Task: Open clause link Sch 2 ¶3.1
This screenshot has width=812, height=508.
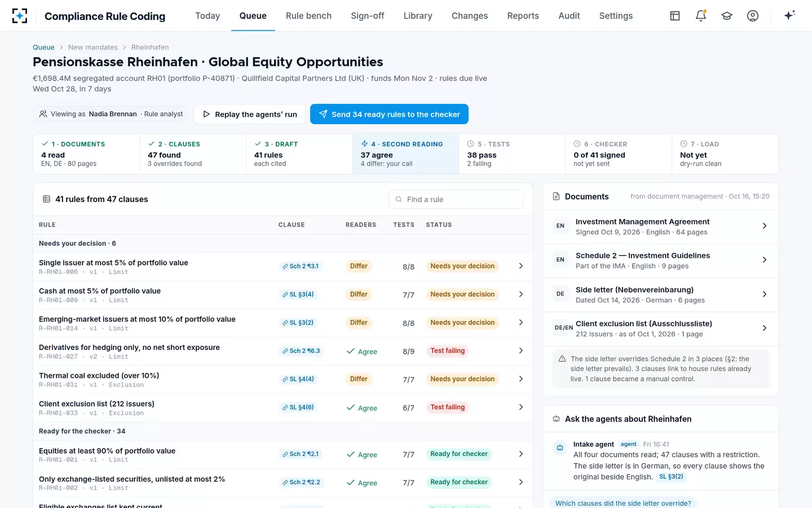Action: [x=301, y=266]
